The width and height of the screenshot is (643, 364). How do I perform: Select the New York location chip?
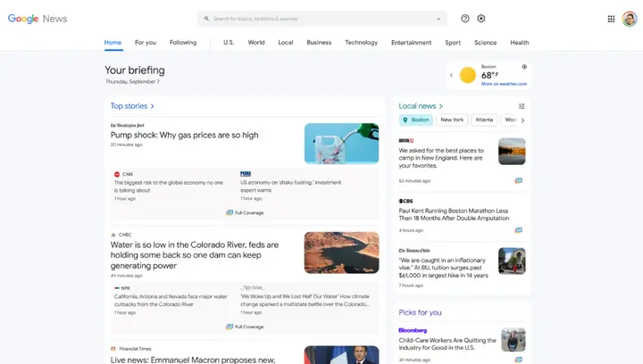tap(452, 120)
